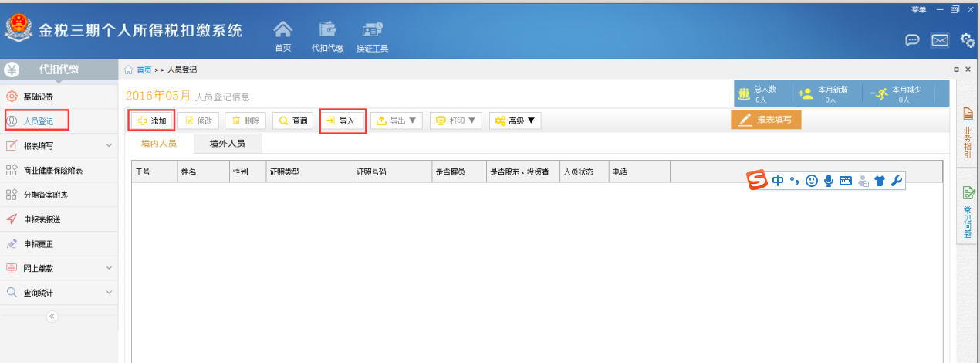The height and width of the screenshot is (363, 980).
Task: Open 首页 in the top navigation
Action: pyautogui.click(x=283, y=36)
